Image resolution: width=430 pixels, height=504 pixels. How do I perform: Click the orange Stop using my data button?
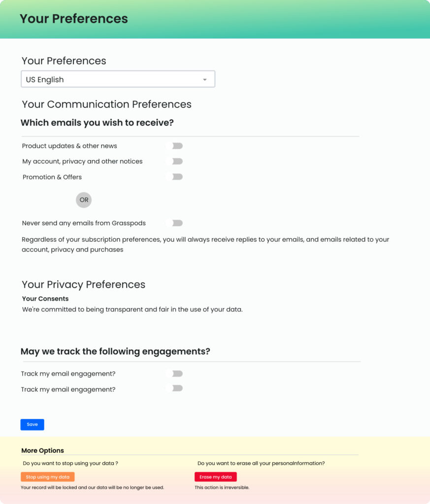pyautogui.click(x=48, y=477)
